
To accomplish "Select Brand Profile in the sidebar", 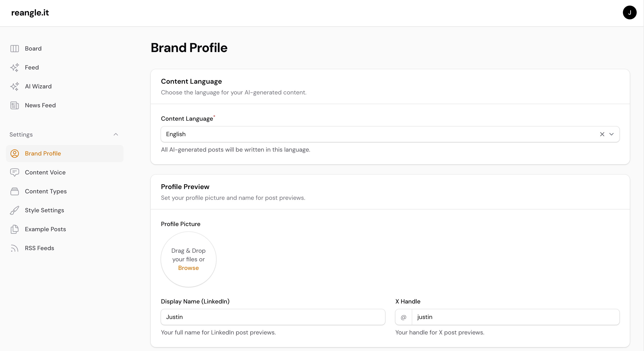I will point(43,153).
